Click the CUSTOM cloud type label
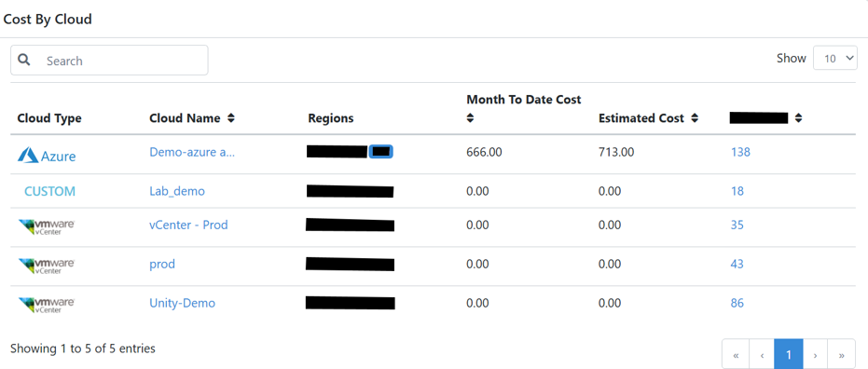The width and height of the screenshot is (868, 369). [49, 191]
